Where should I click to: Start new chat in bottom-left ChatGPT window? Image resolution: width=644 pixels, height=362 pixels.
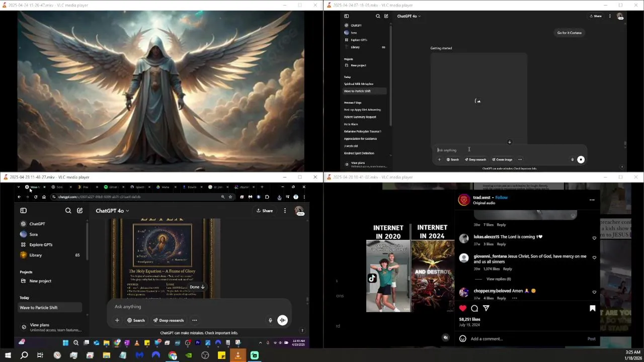(x=80, y=211)
